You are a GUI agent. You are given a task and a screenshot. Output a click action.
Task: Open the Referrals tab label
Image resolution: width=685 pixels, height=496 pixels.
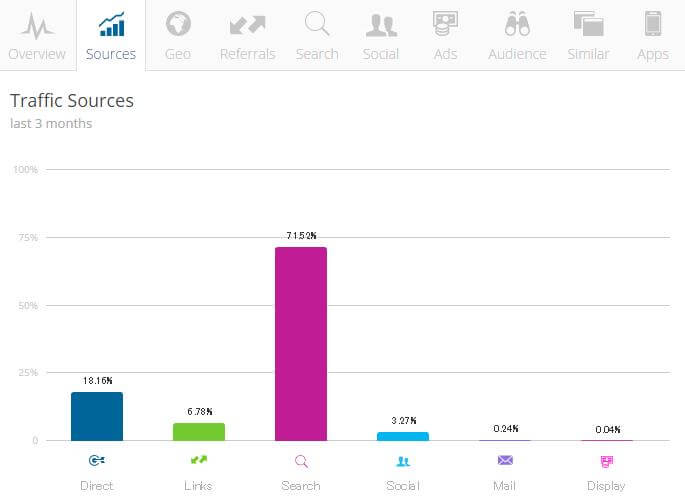pos(248,54)
